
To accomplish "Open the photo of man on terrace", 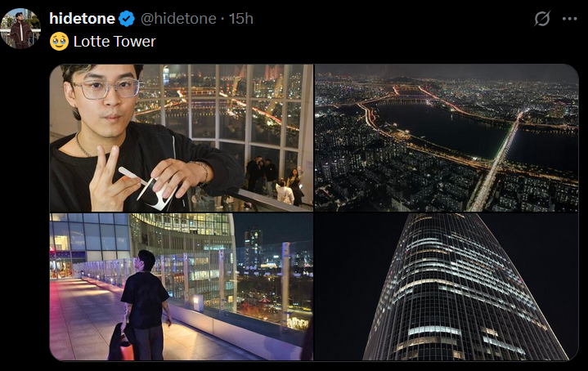I will point(182,287).
